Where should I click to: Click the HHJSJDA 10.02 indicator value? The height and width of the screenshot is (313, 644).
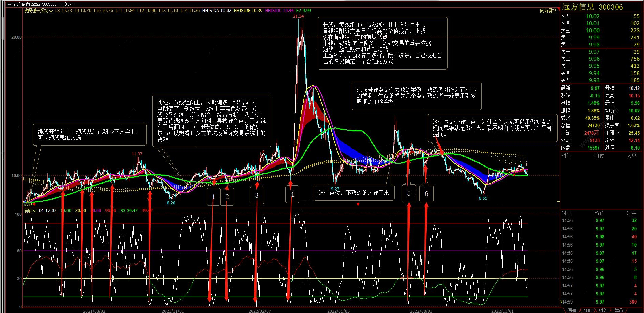(x=217, y=11)
